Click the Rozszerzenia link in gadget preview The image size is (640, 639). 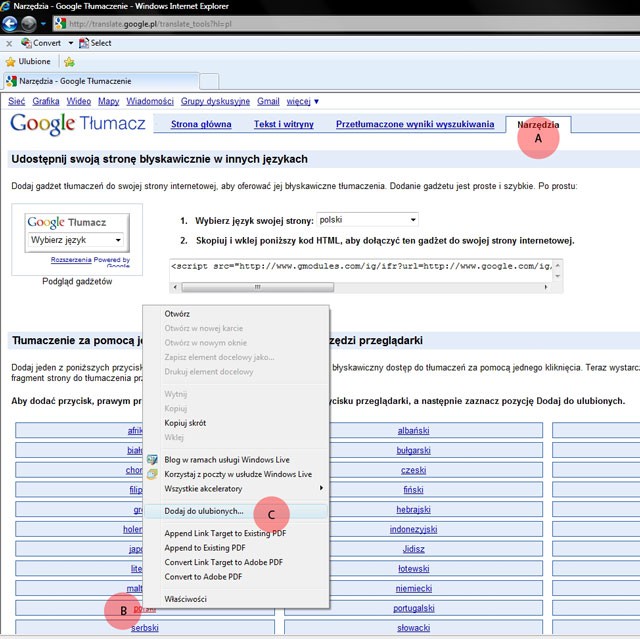click(71, 260)
